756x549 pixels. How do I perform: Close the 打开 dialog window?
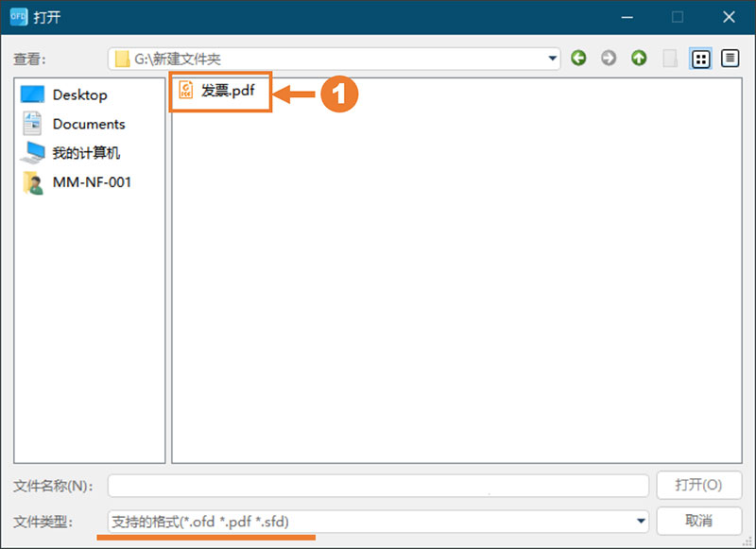[729, 17]
